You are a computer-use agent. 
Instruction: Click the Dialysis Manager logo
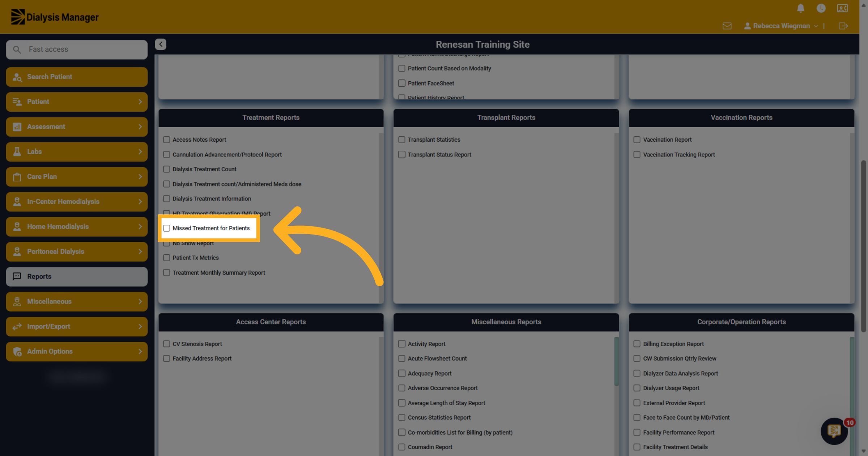pos(55,17)
